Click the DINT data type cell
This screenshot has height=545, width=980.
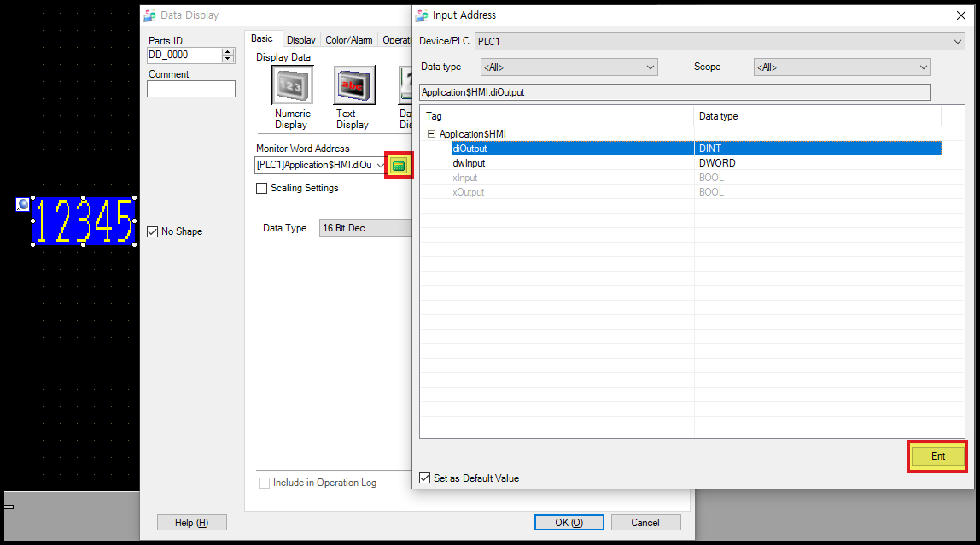point(818,149)
